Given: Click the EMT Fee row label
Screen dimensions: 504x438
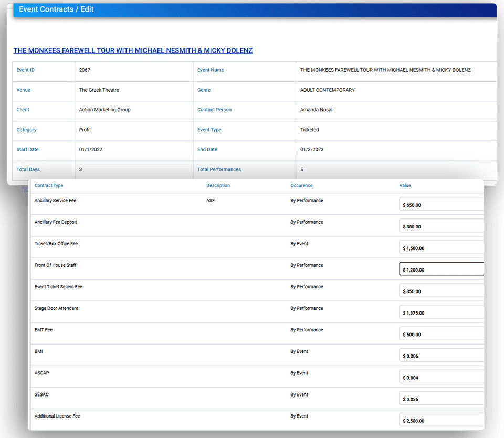Looking at the screenshot, I should 44,330.
